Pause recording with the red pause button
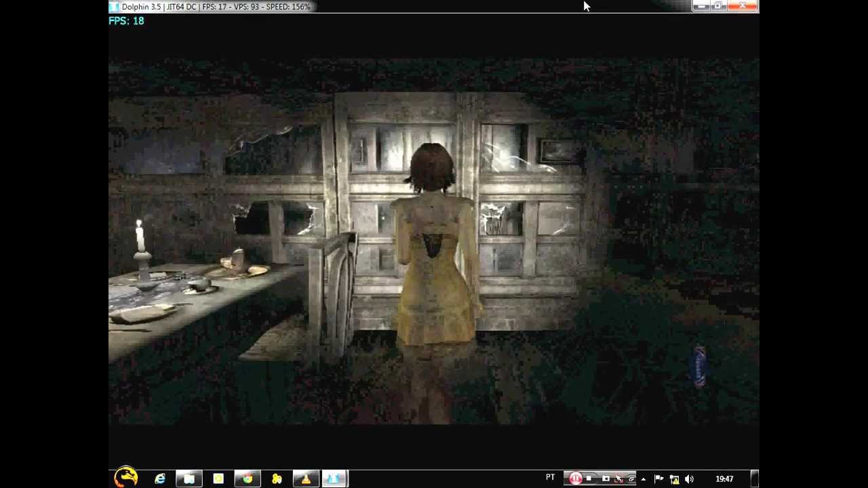Screen dimensions: 868x488 coord(575,479)
